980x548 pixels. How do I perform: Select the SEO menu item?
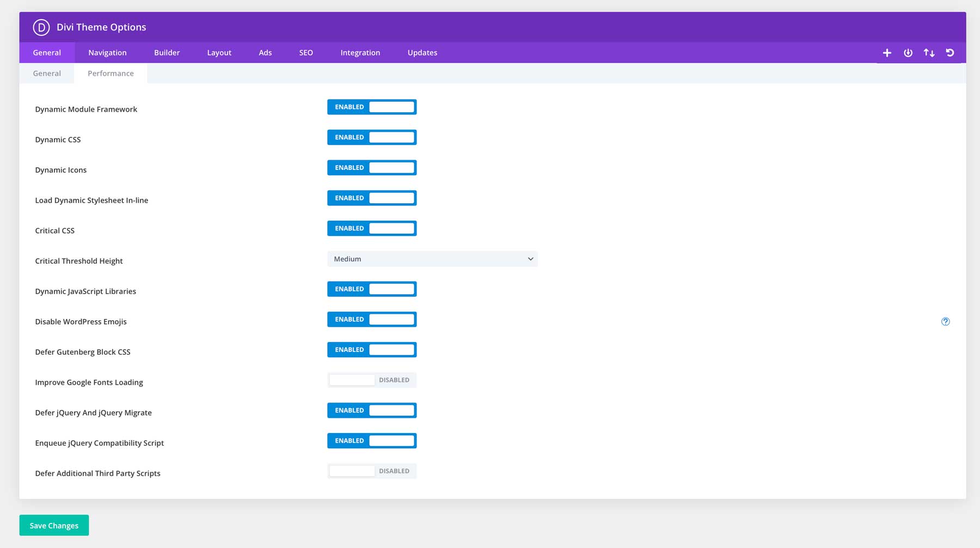point(306,52)
